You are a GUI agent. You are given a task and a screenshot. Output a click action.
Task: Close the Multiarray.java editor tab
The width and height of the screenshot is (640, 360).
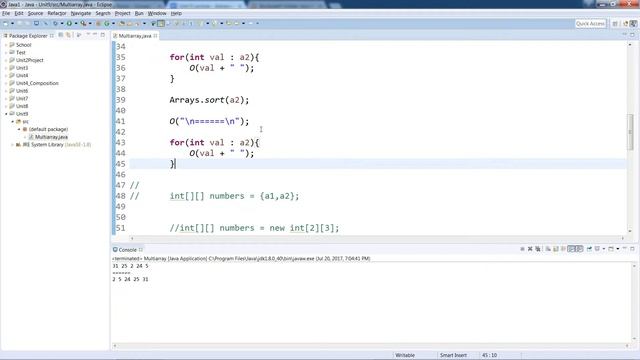click(155, 36)
